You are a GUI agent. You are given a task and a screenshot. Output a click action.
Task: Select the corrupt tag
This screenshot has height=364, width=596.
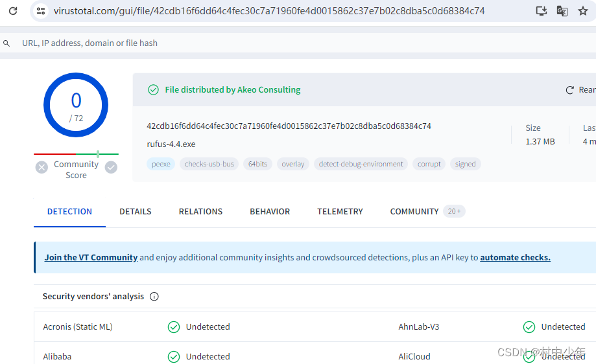pyautogui.click(x=429, y=164)
